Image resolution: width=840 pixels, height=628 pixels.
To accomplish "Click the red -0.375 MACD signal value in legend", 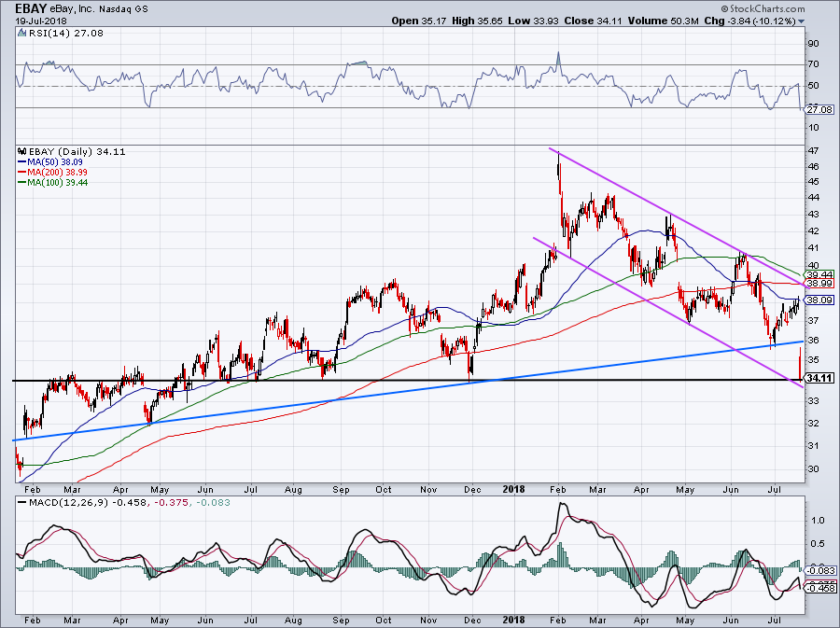I will (x=171, y=503).
